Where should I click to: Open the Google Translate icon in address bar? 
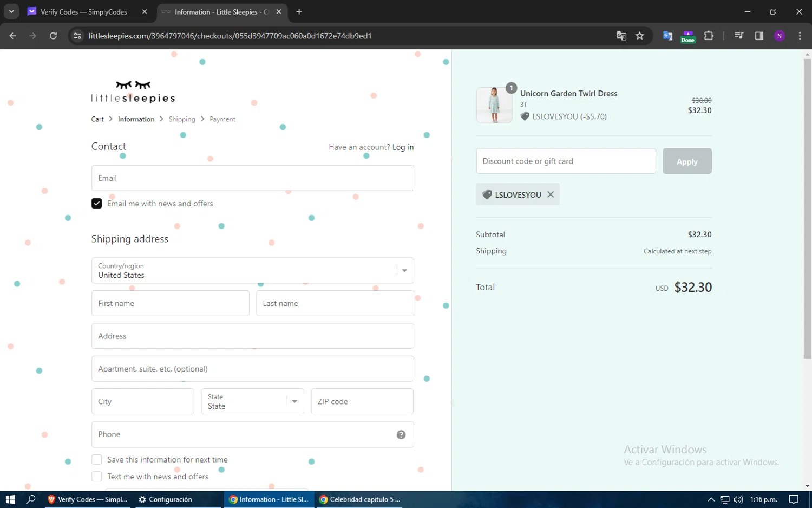tap(621, 36)
